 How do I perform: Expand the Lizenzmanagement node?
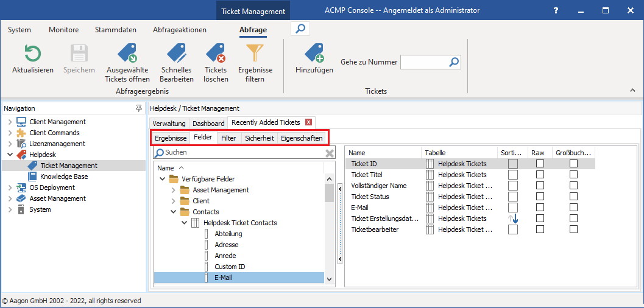[10, 144]
